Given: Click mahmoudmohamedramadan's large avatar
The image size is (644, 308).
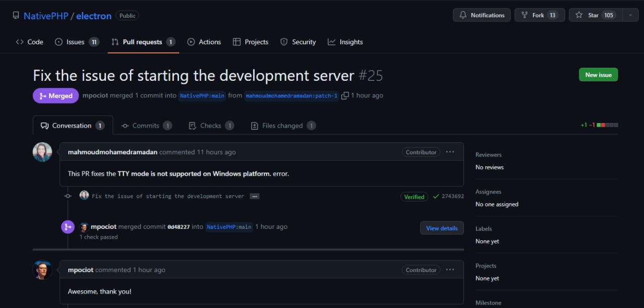Looking at the screenshot, I should click(x=42, y=152).
